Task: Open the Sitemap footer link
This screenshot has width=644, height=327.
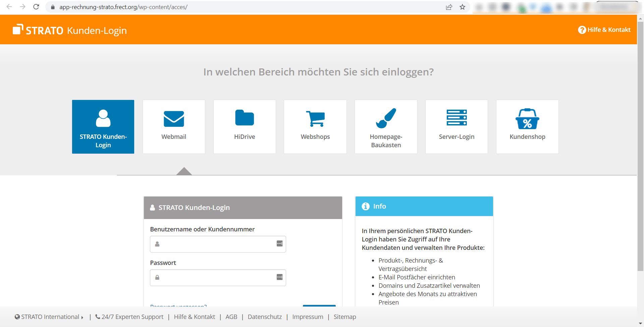Action: pyautogui.click(x=345, y=317)
